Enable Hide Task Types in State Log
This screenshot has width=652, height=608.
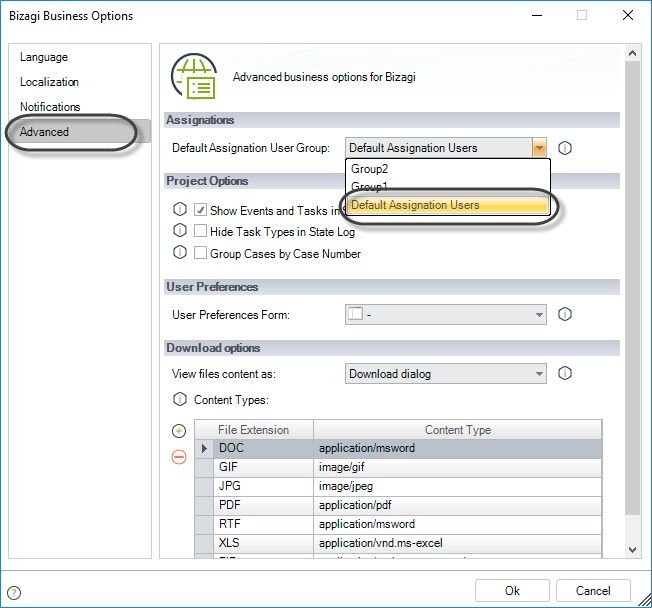[200, 230]
